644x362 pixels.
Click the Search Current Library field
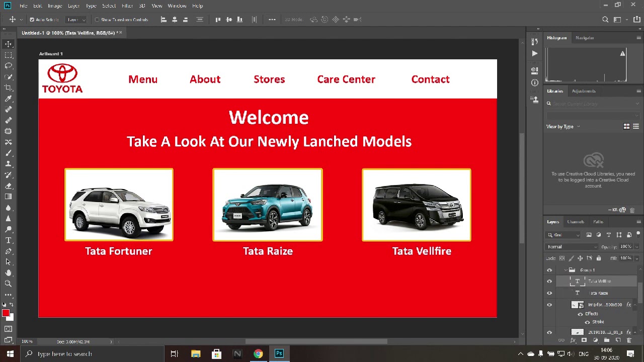594,104
